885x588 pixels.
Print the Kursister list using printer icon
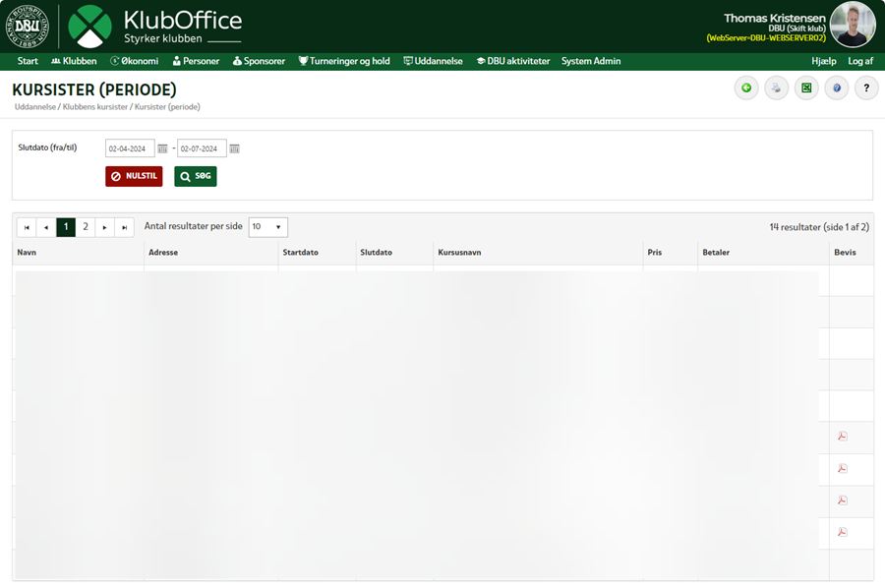[x=777, y=88]
